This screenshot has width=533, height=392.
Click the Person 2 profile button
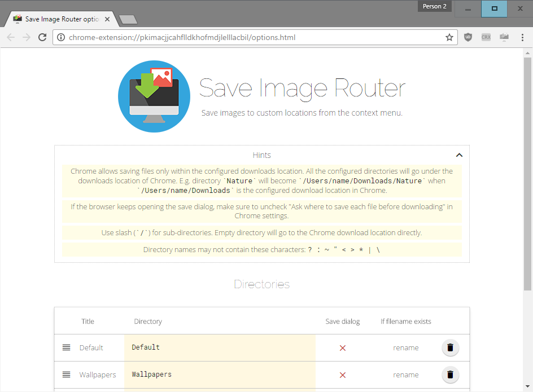point(434,6)
